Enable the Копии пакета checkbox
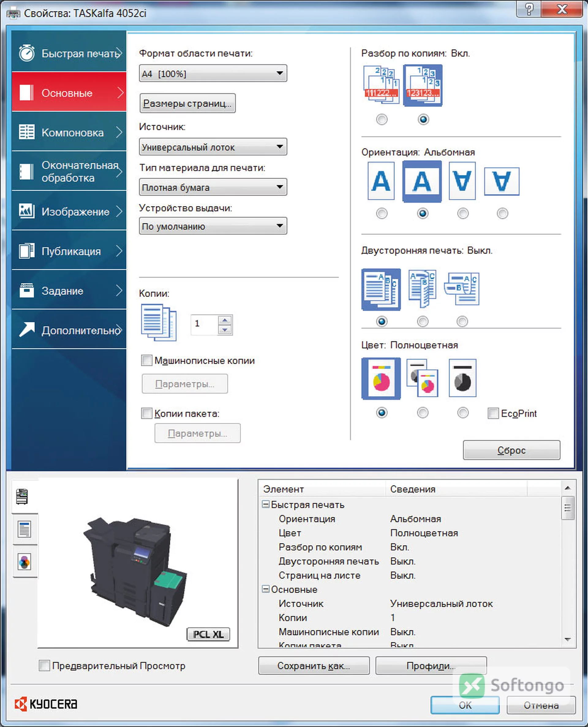The image size is (588, 727). tap(147, 413)
